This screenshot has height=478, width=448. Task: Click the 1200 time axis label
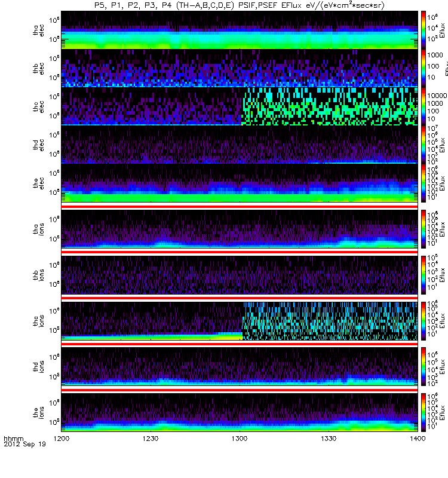tap(62, 439)
